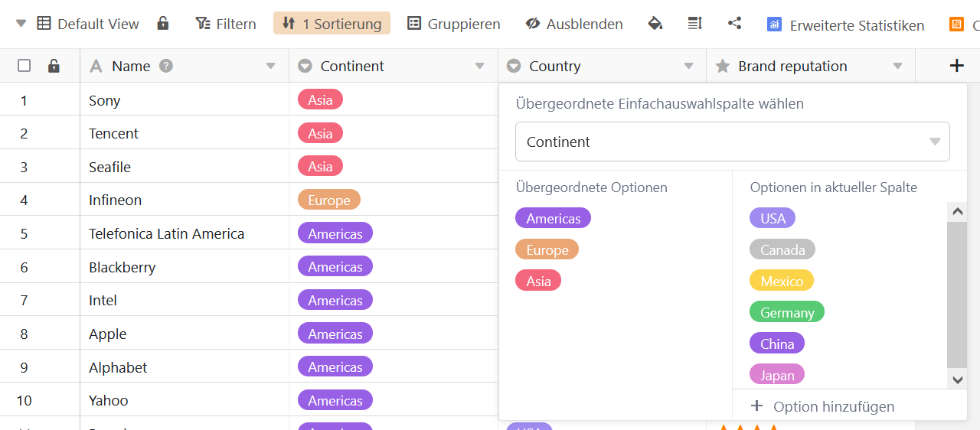The image size is (980, 430).
Task: Click the Name column help question icon
Action: (165, 66)
